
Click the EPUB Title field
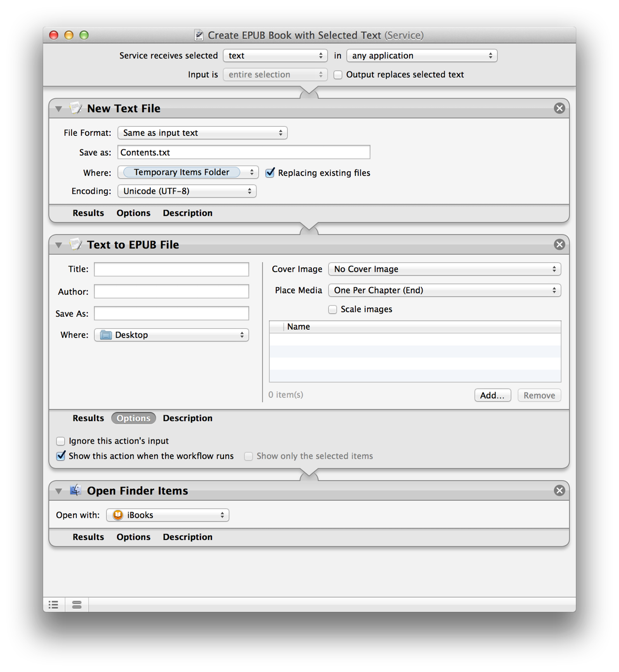171,269
